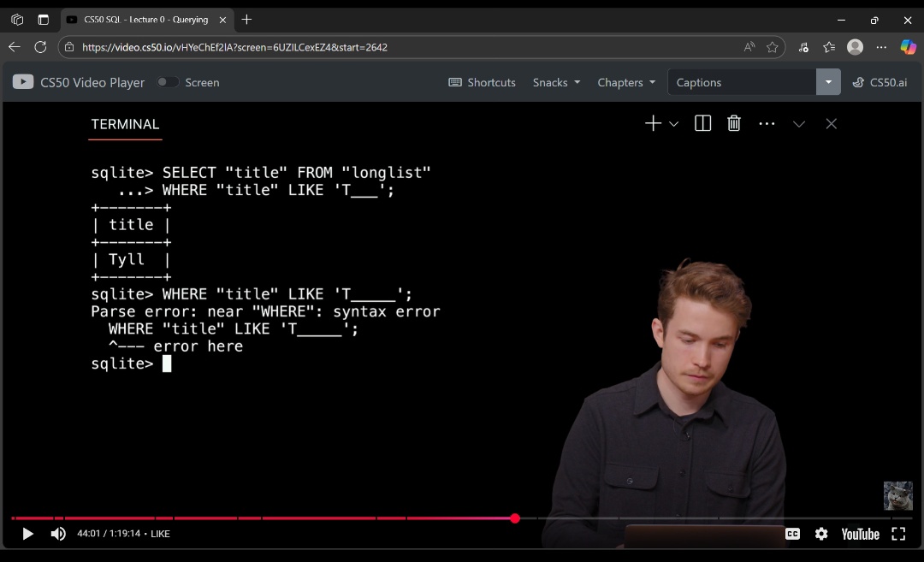The height and width of the screenshot is (562, 924).
Task: Open browser extensions icon
Action: point(803,47)
